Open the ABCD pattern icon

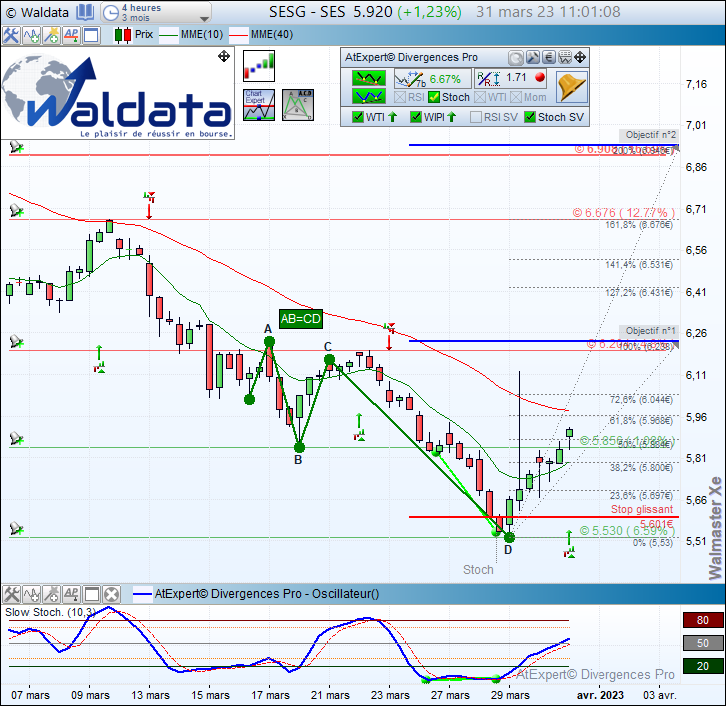tap(298, 105)
